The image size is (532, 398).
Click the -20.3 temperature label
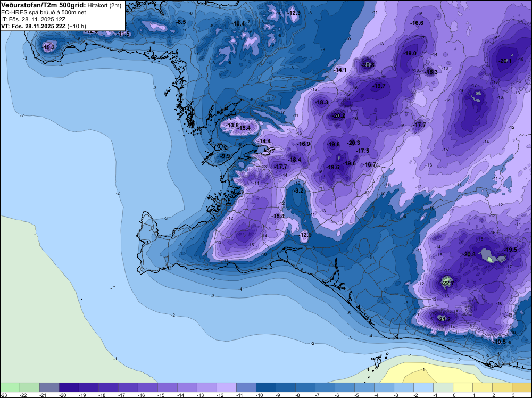pyautogui.click(x=354, y=143)
